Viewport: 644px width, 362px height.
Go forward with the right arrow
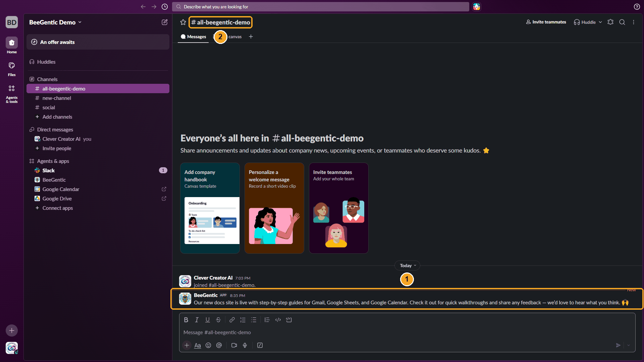pyautogui.click(x=154, y=7)
